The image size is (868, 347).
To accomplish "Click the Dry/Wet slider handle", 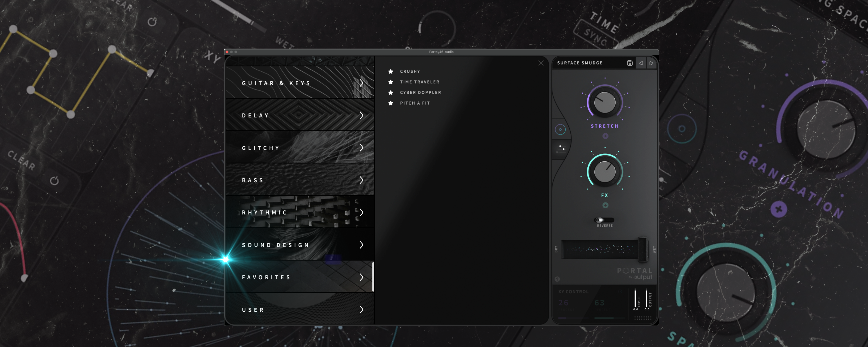I will pos(642,249).
